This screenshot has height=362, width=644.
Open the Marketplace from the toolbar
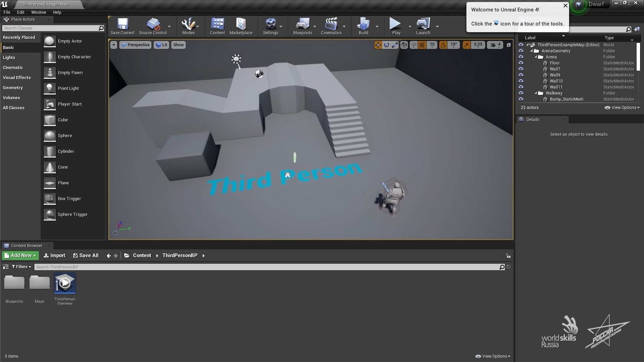click(241, 26)
